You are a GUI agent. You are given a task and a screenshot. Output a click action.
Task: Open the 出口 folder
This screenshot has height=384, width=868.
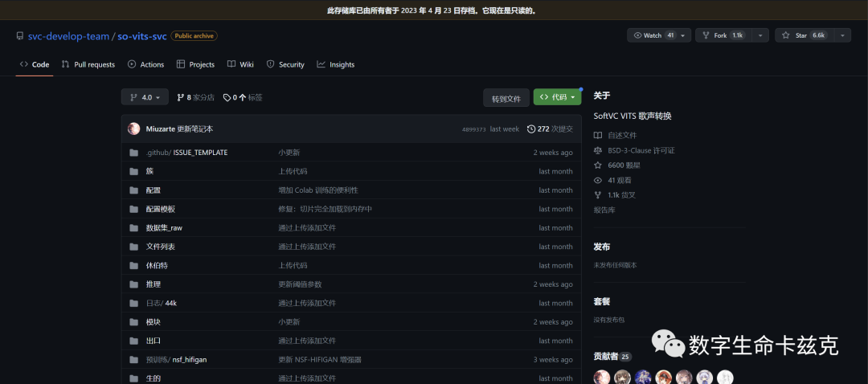coord(154,341)
